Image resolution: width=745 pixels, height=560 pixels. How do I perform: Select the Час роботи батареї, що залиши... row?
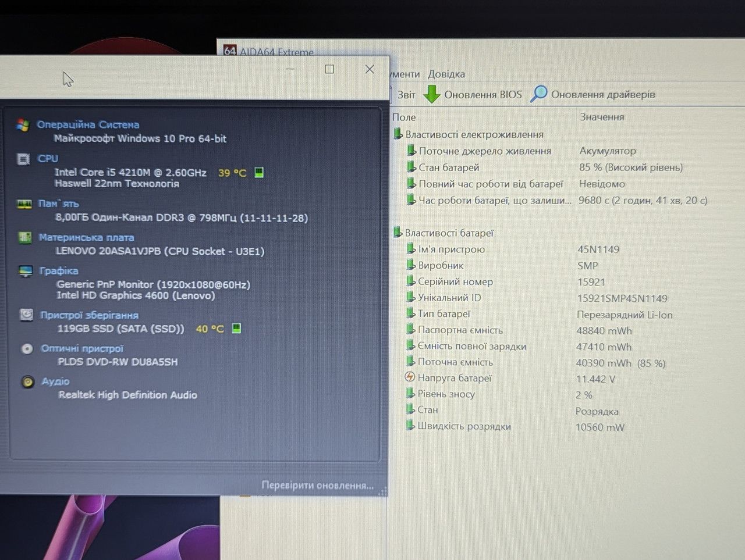click(558, 200)
